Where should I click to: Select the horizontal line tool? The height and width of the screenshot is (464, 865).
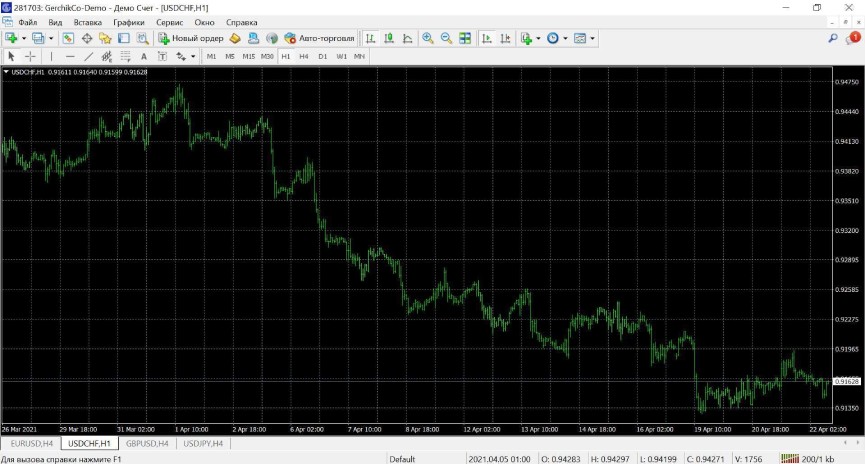(70, 56)
